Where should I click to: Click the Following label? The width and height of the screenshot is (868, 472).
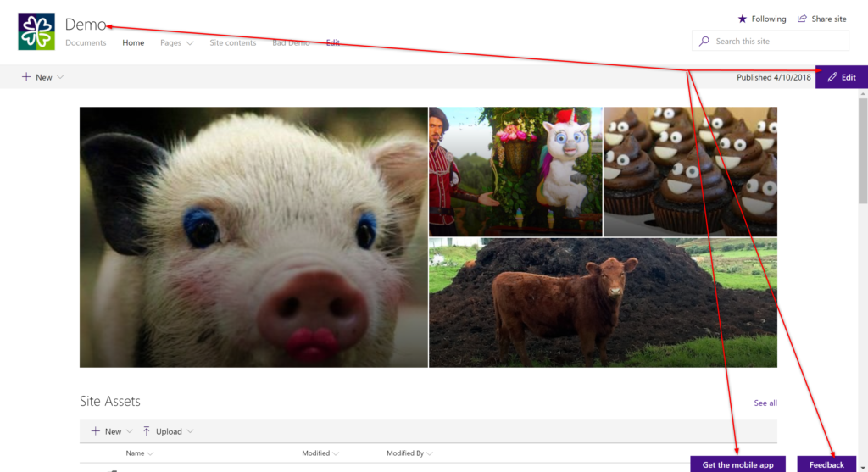[x=768, y=19]
